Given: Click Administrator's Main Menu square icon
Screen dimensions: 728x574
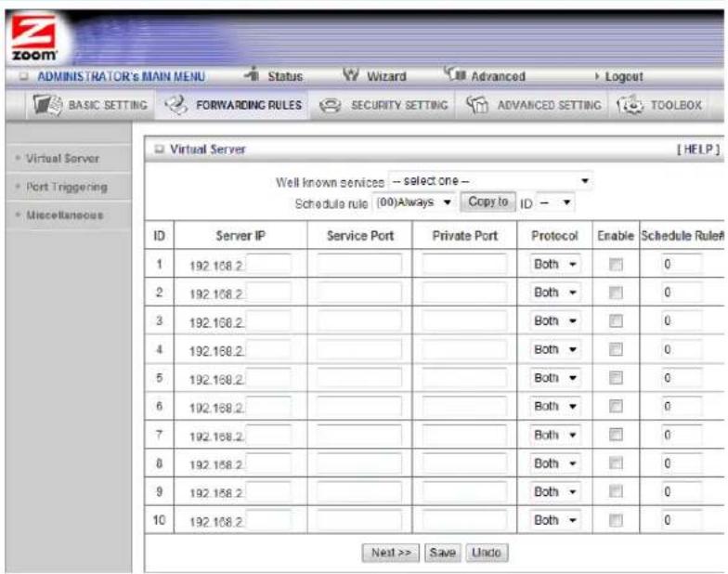Looking at the screenshot, I should 24,76.
